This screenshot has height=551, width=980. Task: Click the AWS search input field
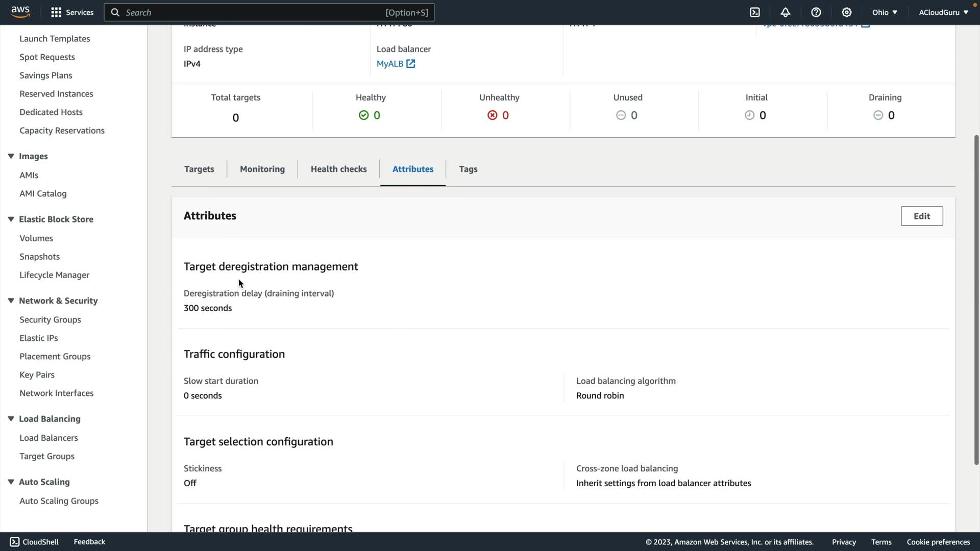click(255, 12)
